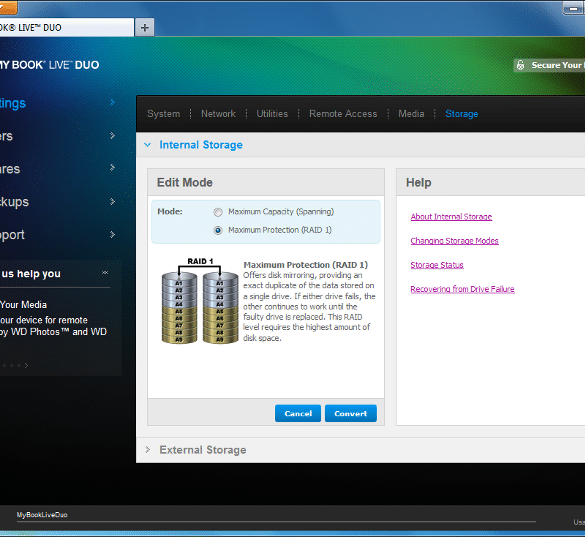This screenshot has width=585, height=537.
Task: Click the Secure Your button label
Action: (x=558, y=65)
